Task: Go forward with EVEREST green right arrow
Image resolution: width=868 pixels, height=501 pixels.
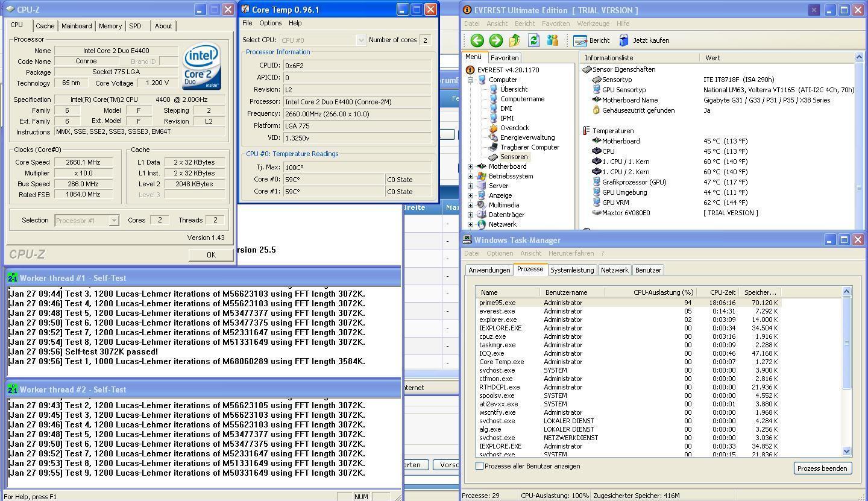Action: pyautogui.click(x=496, y=40)
